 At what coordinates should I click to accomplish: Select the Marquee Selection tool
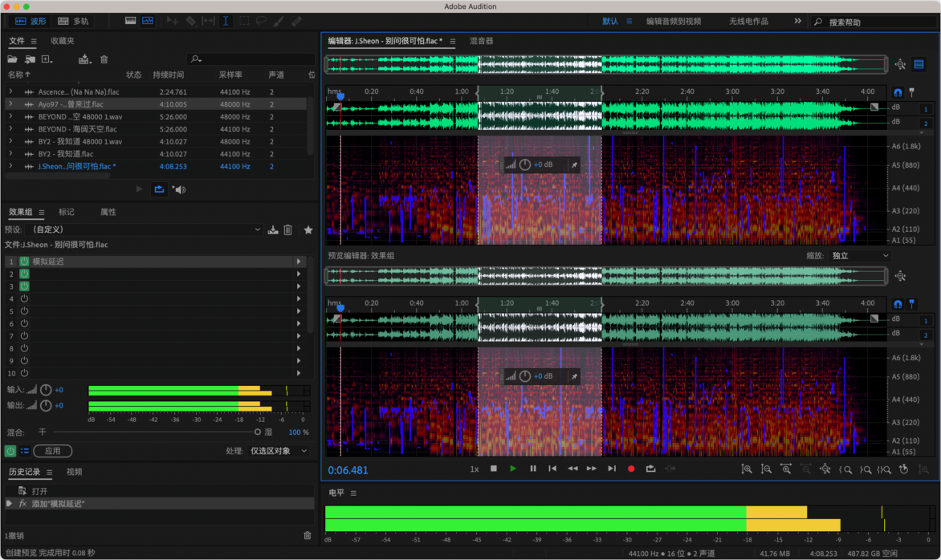243,21
